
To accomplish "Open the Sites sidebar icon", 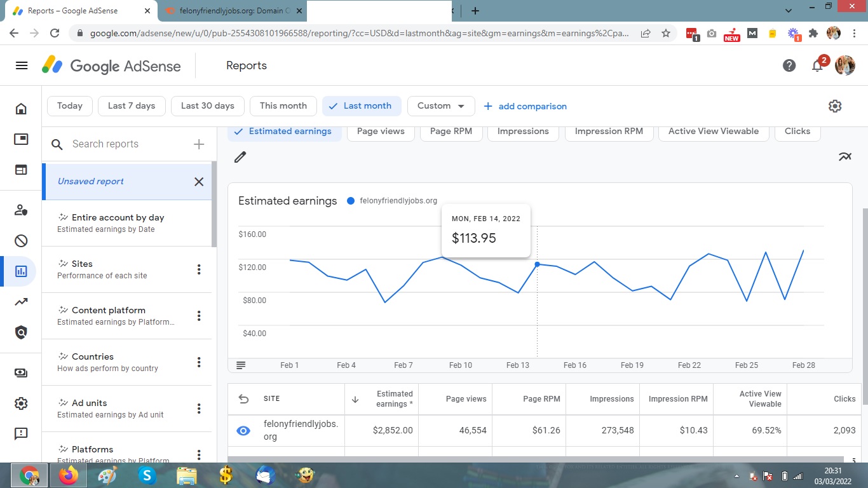I will click(x=21, y=170).
